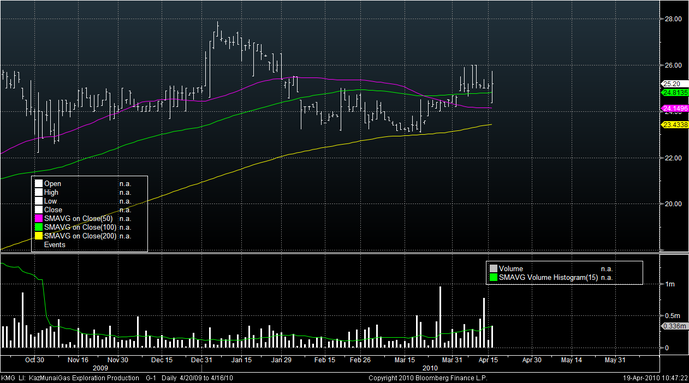
Task: Click the white Close legend swatch
Action: 39,210
